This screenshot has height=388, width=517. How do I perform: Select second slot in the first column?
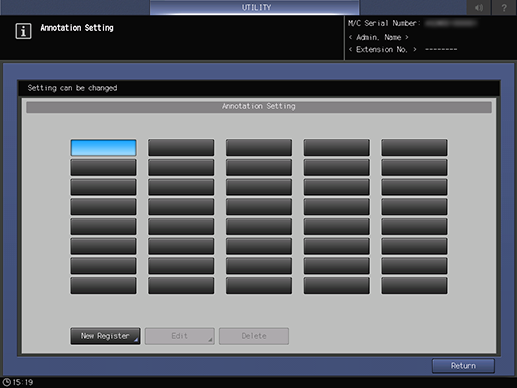103,167
